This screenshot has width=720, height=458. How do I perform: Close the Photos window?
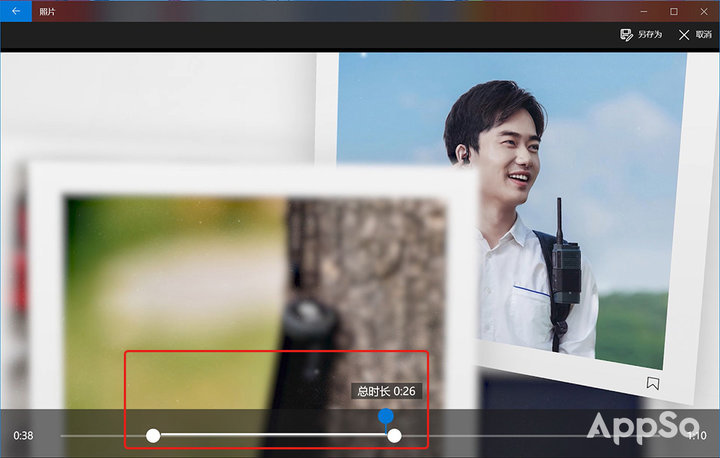(703, 11)
